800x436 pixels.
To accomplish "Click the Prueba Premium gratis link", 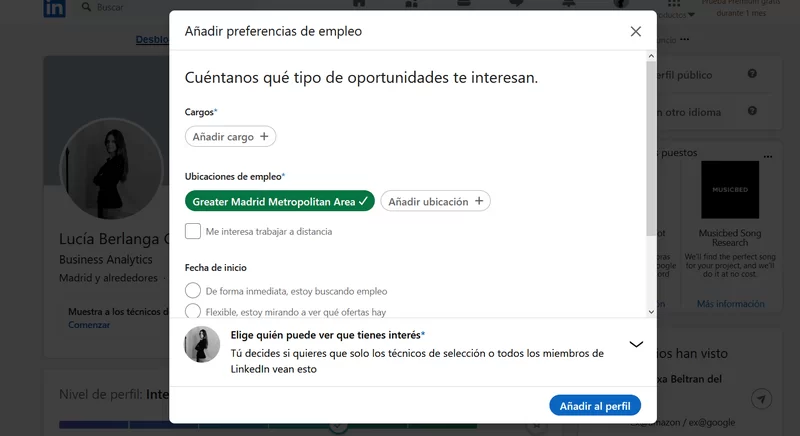I will [741, 8].
